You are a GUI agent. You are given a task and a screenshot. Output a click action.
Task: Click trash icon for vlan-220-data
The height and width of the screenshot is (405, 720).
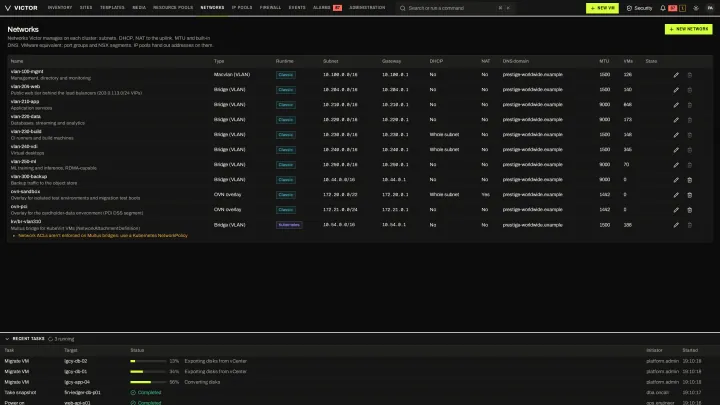click(689, 120)
